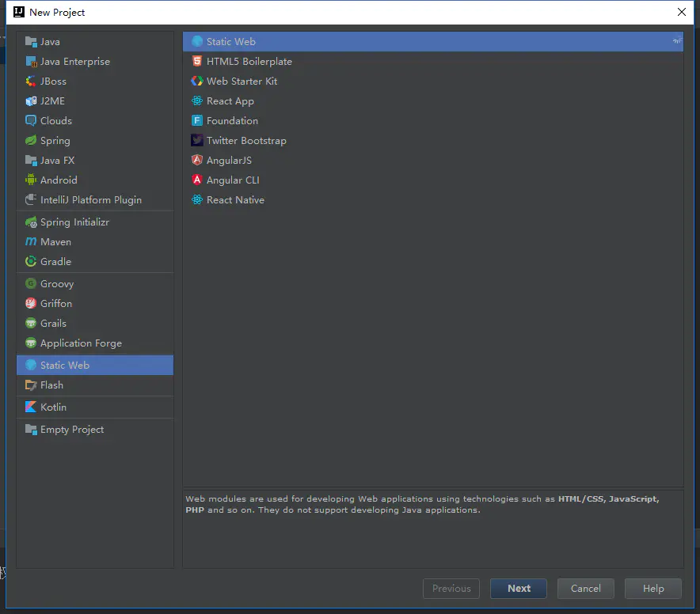This screenshot has width=700, height=614.
Task: Click the JBoss colorful icon
Action: click(31, 81)
